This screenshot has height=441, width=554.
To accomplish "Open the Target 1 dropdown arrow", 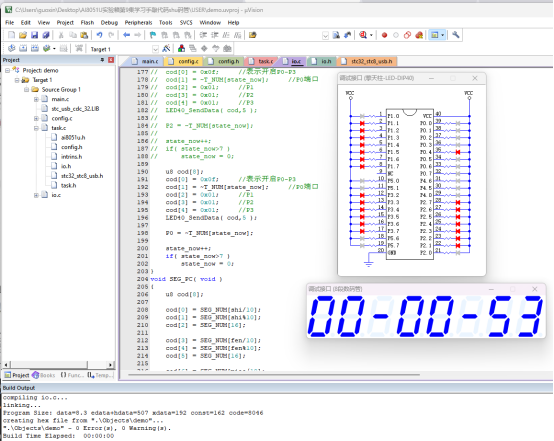I will [x=155, y=49].
